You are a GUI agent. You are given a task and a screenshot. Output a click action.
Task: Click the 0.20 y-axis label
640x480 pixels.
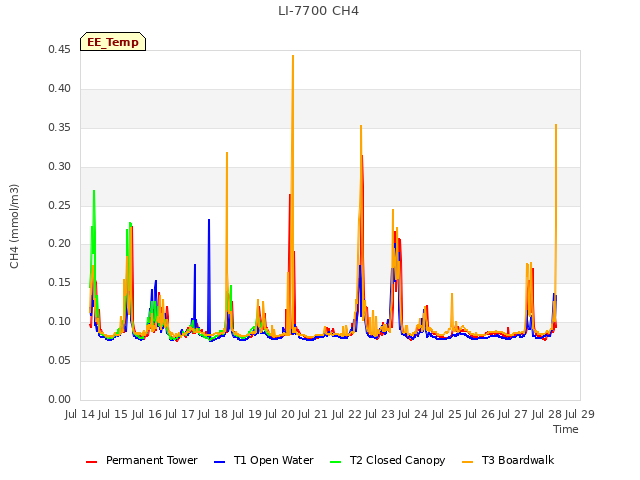tap(59, 244)
